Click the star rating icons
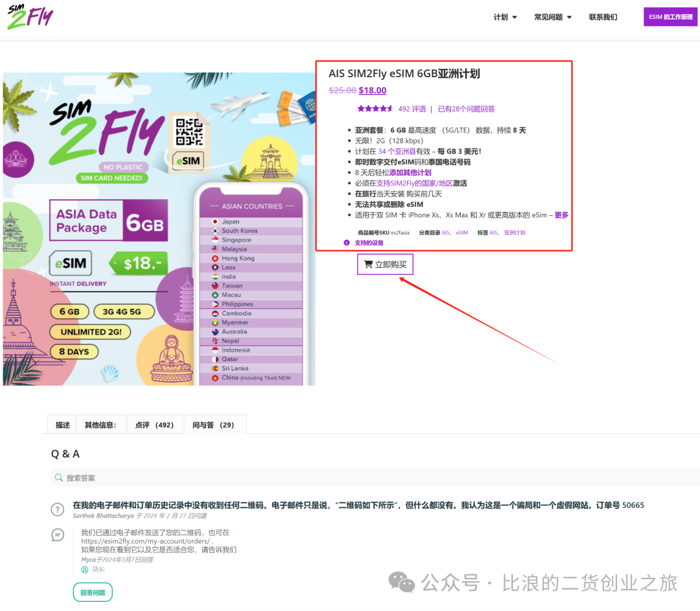700x611 pixels. (x=375, y=109)
